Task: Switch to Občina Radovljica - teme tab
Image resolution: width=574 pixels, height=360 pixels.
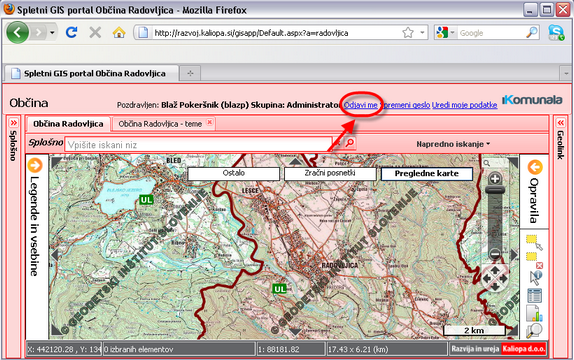Action: [160, 124]
